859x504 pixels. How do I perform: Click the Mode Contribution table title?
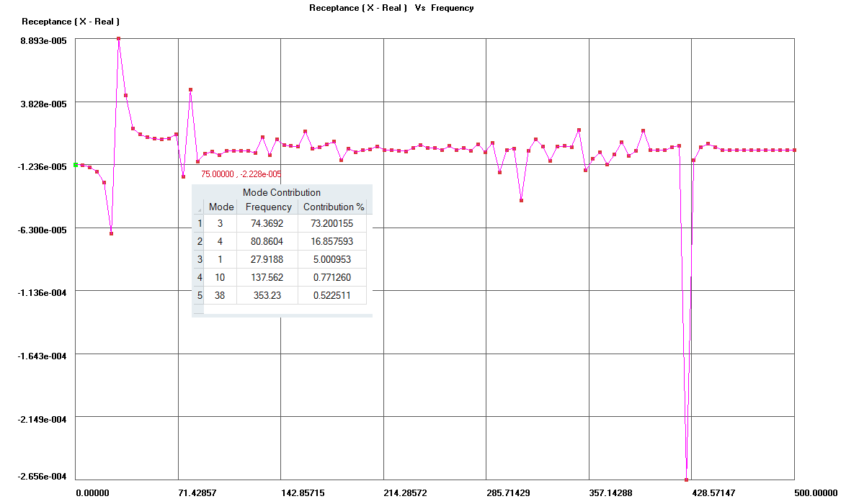click(282, 192)
